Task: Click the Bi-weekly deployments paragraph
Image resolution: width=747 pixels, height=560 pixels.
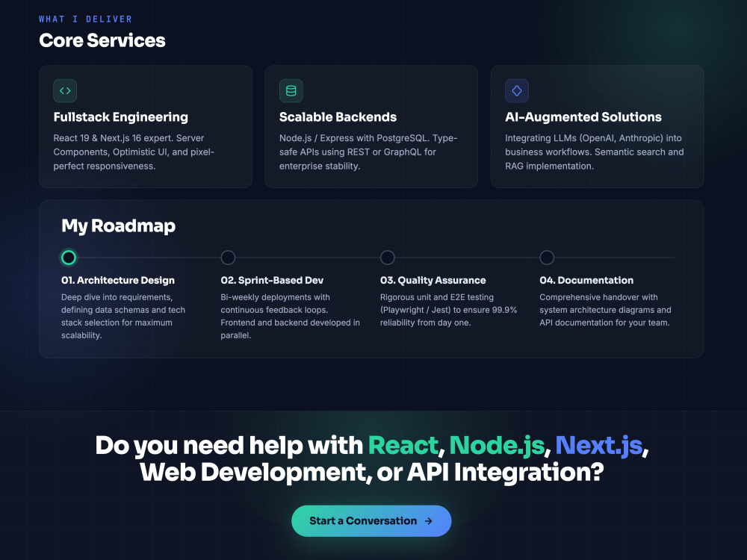Action: tap(290, 316)
